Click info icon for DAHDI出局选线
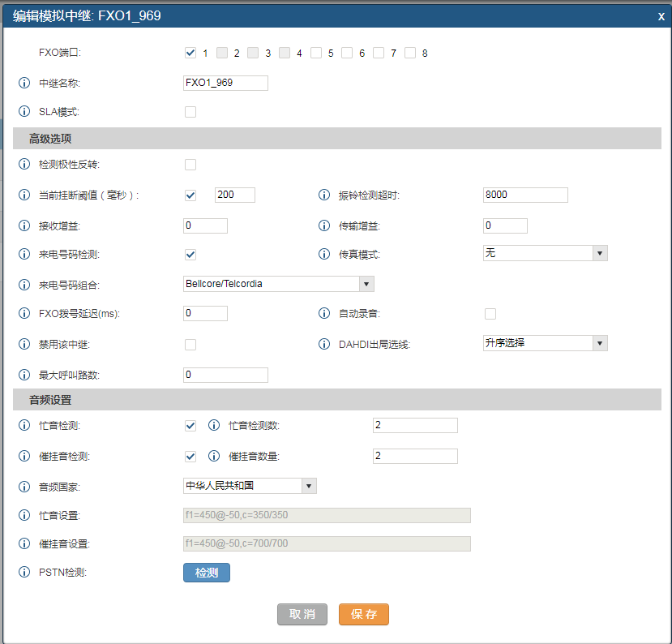Image resolution: width=672 pixels, height=644 pixels. point(324,345)
